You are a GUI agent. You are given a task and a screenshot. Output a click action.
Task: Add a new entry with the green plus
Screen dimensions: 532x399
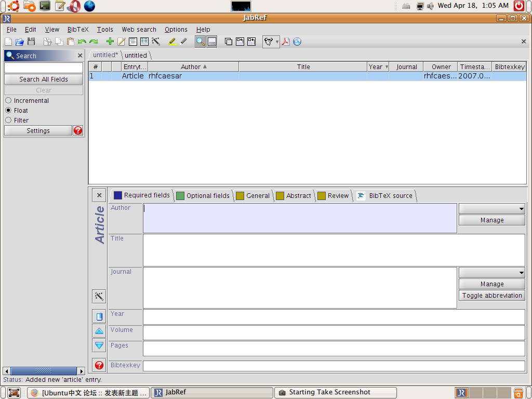[110, 42]
